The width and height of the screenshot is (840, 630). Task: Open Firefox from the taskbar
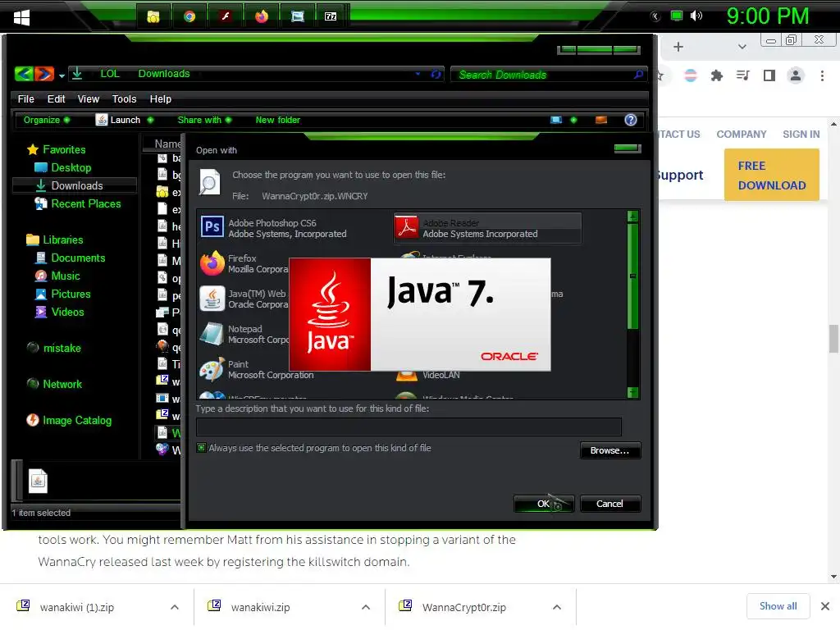[x=262, y=16]
